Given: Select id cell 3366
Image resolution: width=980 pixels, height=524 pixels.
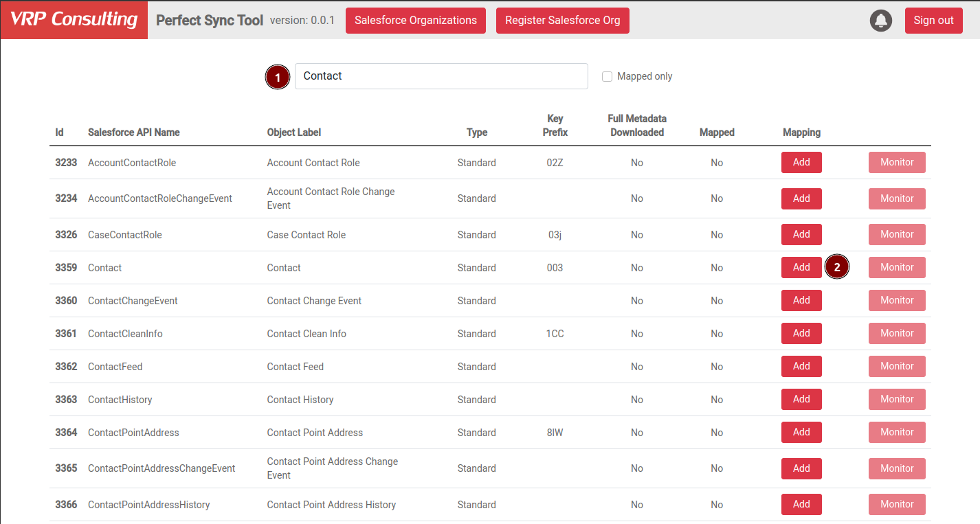Looking at the screenshot, I should point(66,505).
